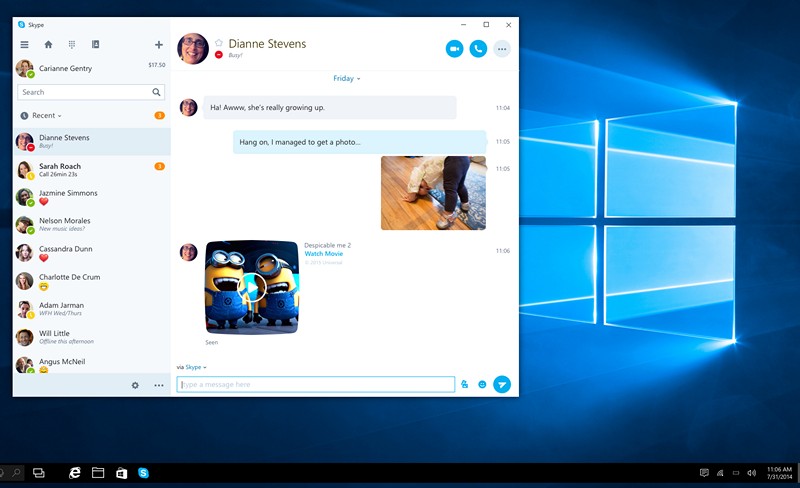Select Will Little conversation
800x488 pixels.
tap(92, 337)
